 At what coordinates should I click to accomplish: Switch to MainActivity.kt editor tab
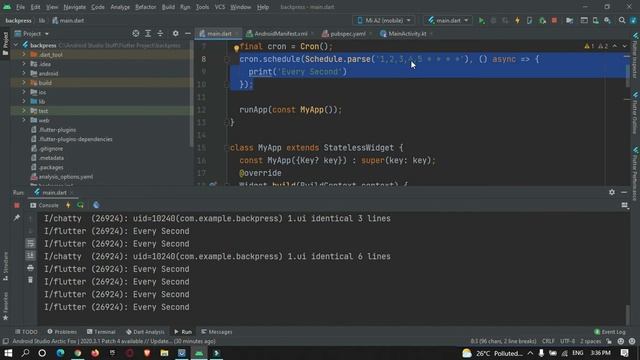[407, 33]
